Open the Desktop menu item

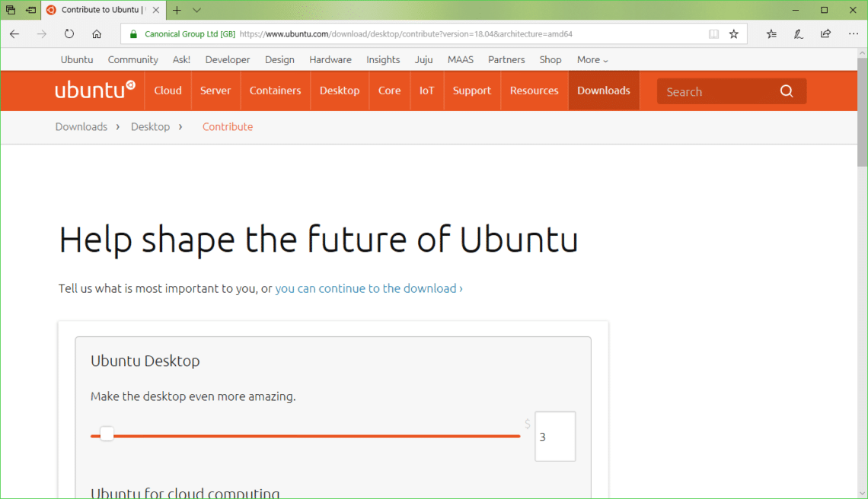coord(340,91)
